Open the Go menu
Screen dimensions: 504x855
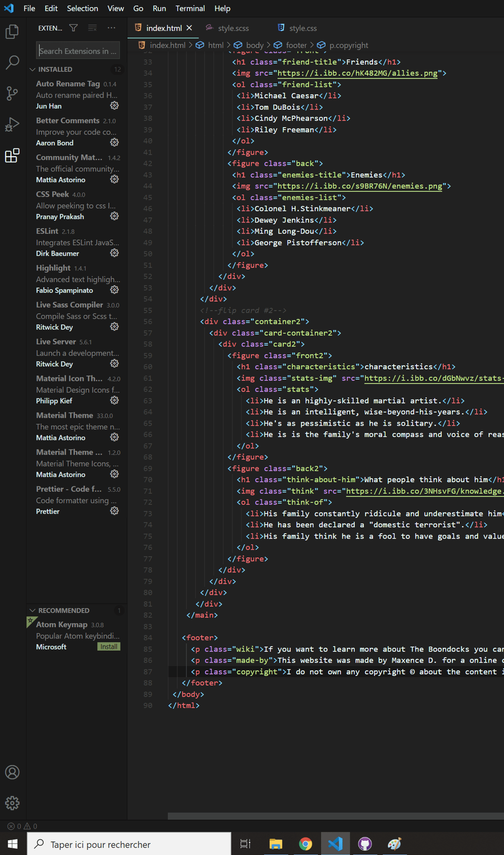click(138, 8)
